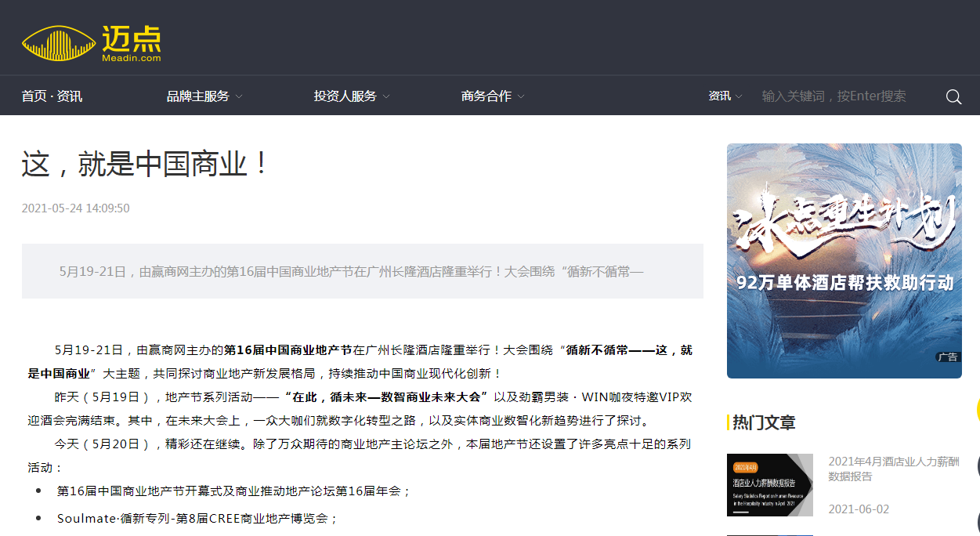The image size is (980, 536).
Task: Click the search magnifier icon
Action: coord(953,96)
